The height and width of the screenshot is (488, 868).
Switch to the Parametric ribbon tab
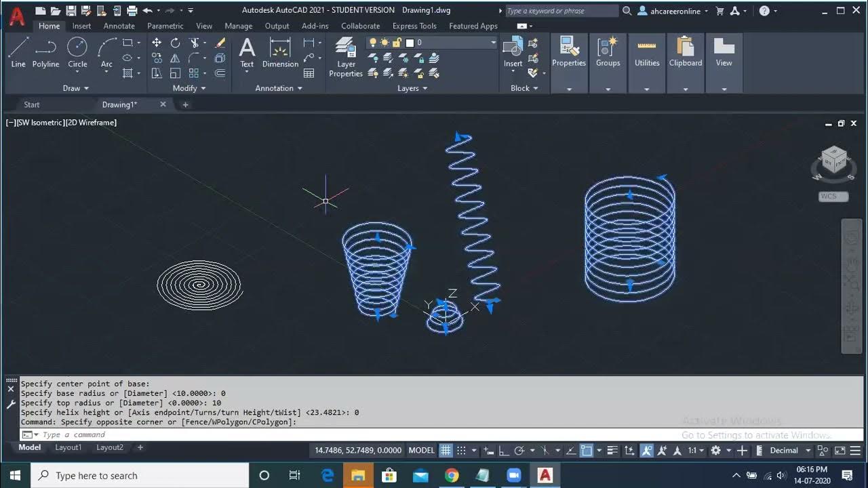click(165, 26)
